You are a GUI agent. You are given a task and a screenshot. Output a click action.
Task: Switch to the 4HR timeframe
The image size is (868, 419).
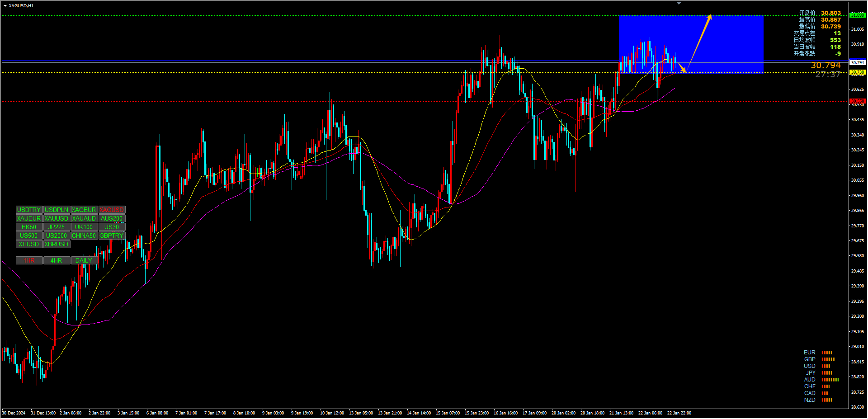(57, 261)
